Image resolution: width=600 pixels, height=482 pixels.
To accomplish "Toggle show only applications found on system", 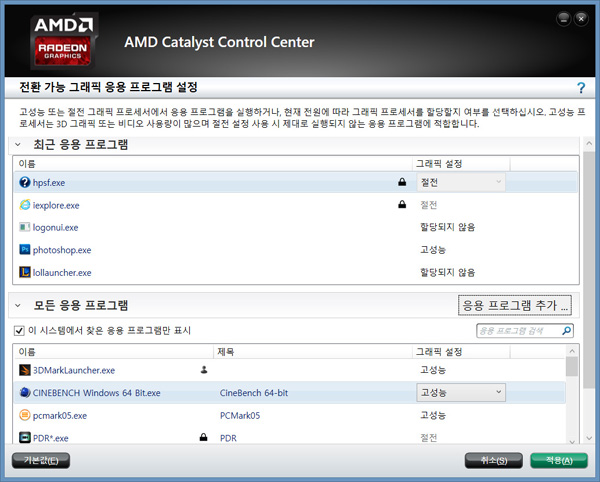I will (x=19, y=331).
